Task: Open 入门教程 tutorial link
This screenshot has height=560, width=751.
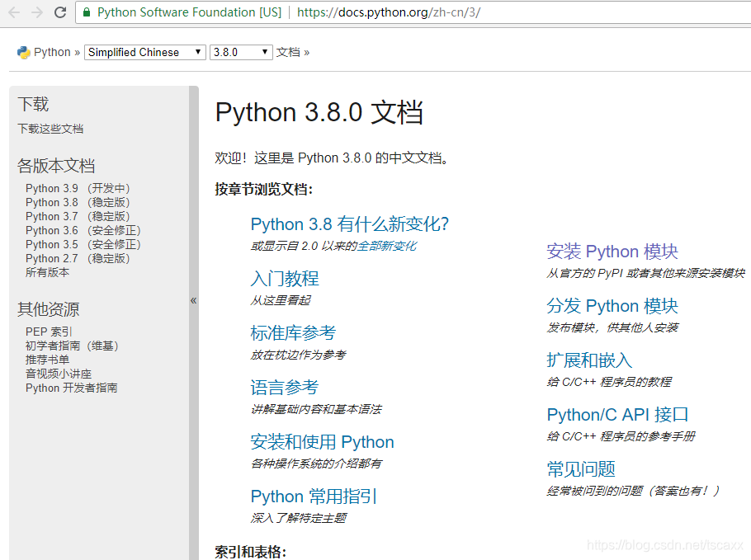Action: click(x=285, y=279)
